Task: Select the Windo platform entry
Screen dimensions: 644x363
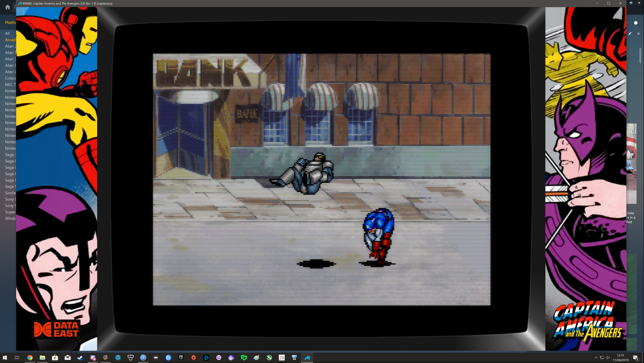Action: (10, 218)
